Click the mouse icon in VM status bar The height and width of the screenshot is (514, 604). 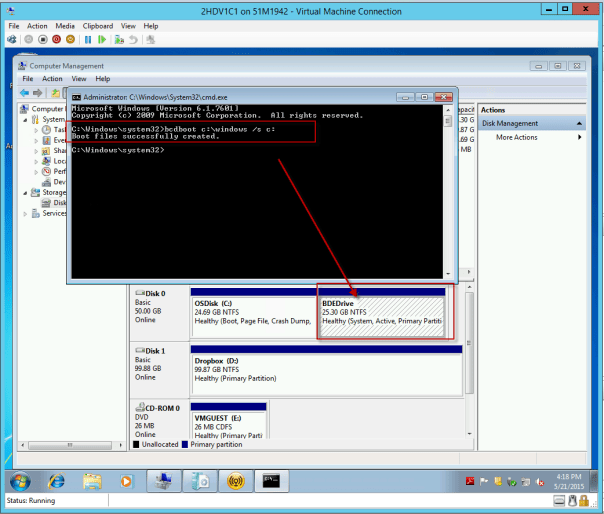pyautogui.click(x=572, y=501)
